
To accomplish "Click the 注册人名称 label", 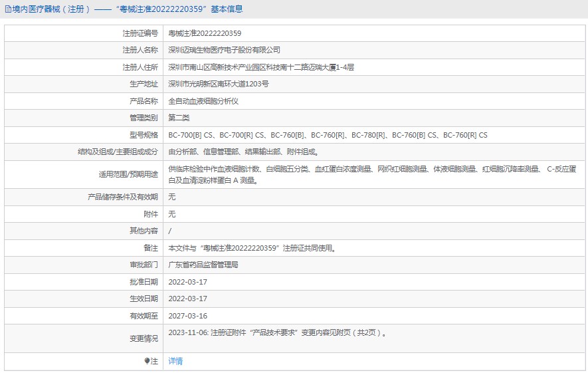I will click(x=140, y=50).
